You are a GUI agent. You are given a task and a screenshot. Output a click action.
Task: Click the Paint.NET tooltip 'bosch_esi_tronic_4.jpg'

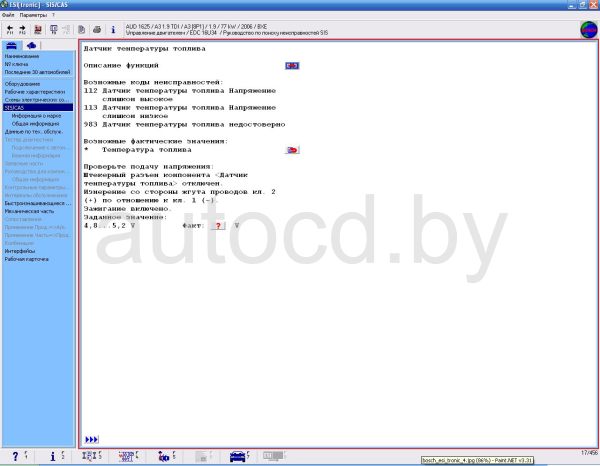pyautogui.click(x=477, y=461)
